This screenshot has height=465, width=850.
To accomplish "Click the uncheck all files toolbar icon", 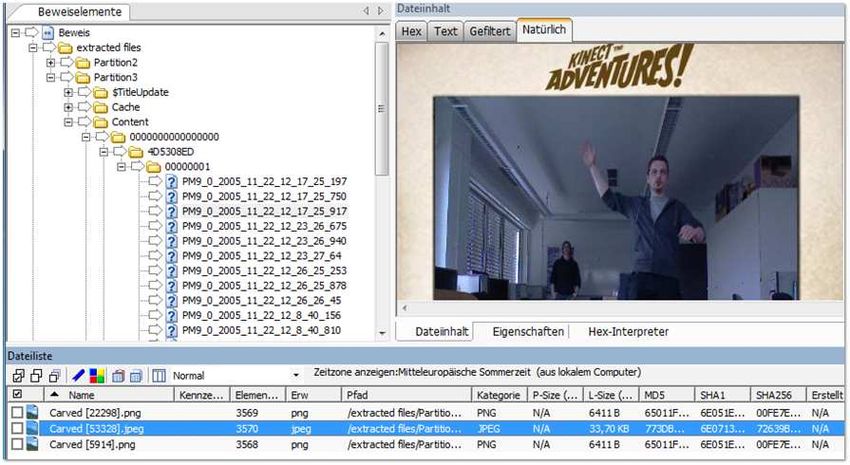I will 36,375.
